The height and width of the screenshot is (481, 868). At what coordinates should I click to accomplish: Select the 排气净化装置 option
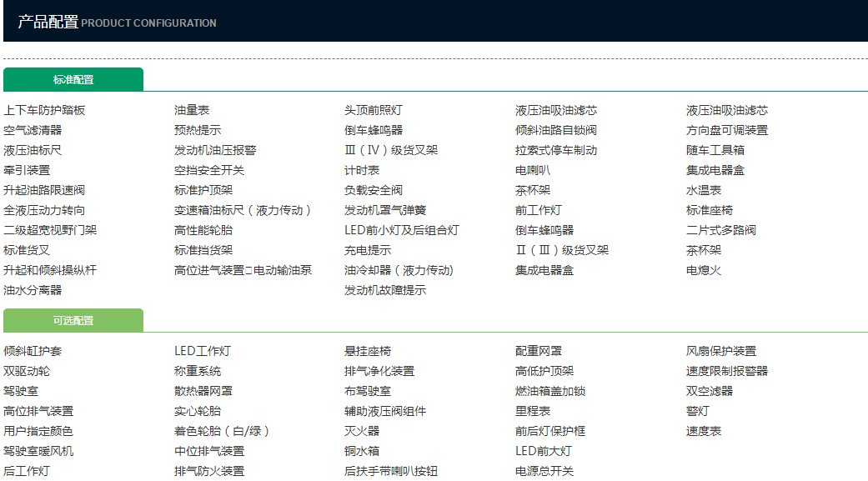379,371
